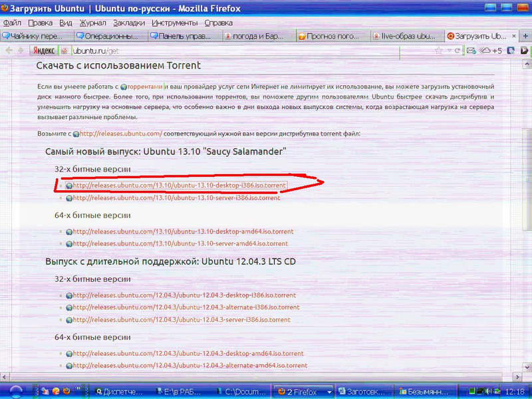The image size is (532, 399).
Task: Expand the address bar history dropdown
Action: (449, 51)
